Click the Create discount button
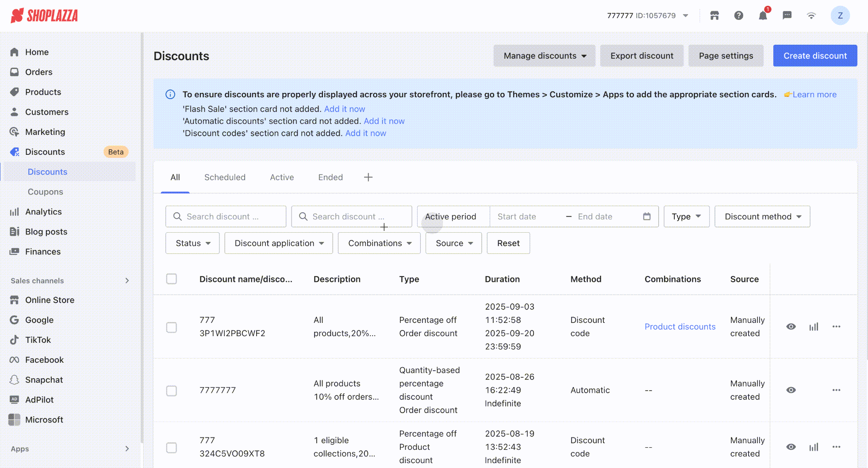The height and width of the screenshot is (468, 868). click(x=815, y=56)
